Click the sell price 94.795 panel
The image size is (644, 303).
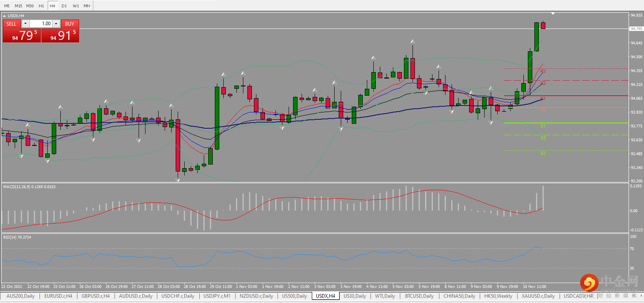tap(22, 35)
